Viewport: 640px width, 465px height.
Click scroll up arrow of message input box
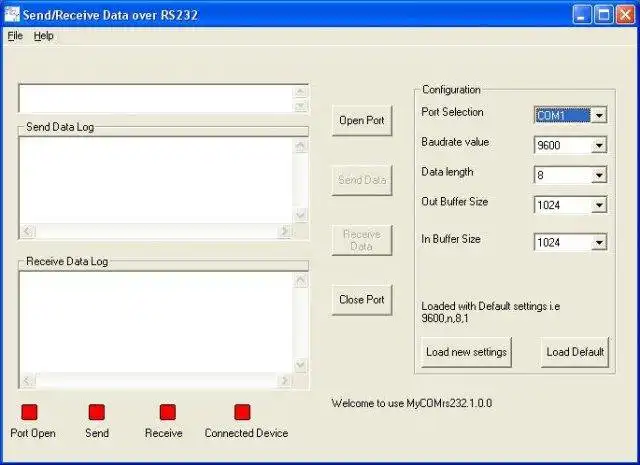tap(301, 91)
